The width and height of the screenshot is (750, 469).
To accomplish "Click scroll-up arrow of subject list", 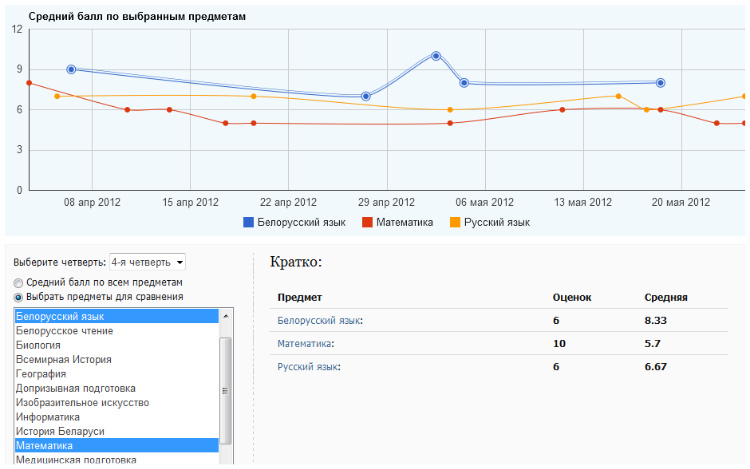I will (225, 316).
